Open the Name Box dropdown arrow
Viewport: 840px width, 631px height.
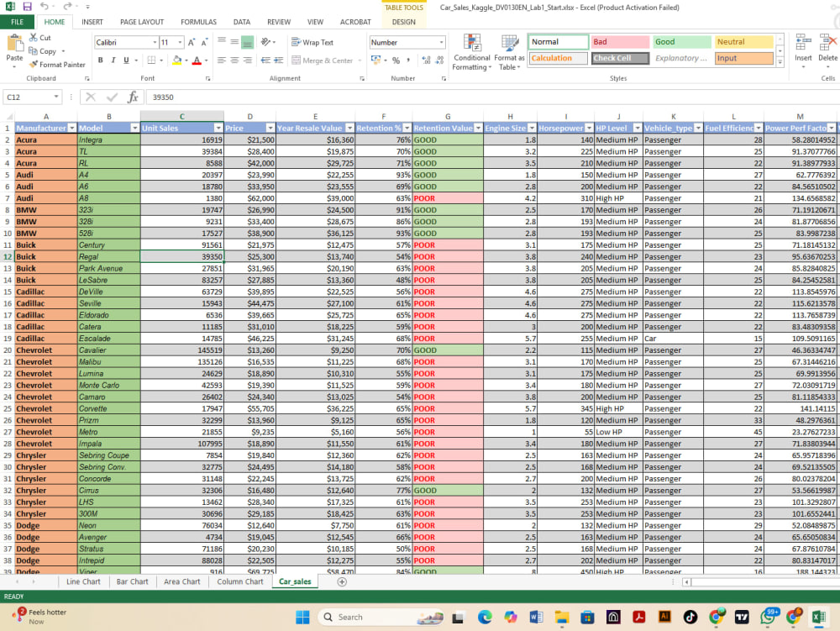(56, 97)
